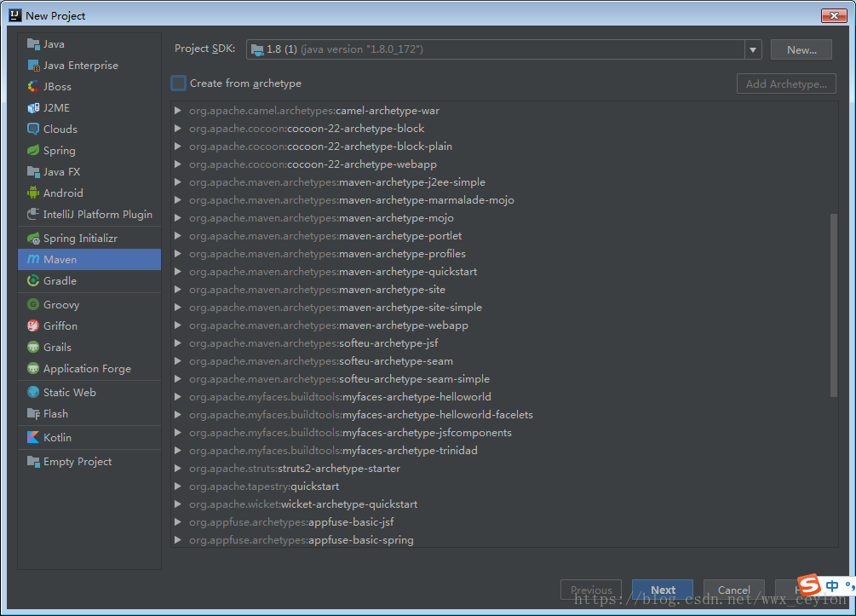Expand cocoon-22-archetype-block node
This screenshot has width=856, height=616.
178,129
